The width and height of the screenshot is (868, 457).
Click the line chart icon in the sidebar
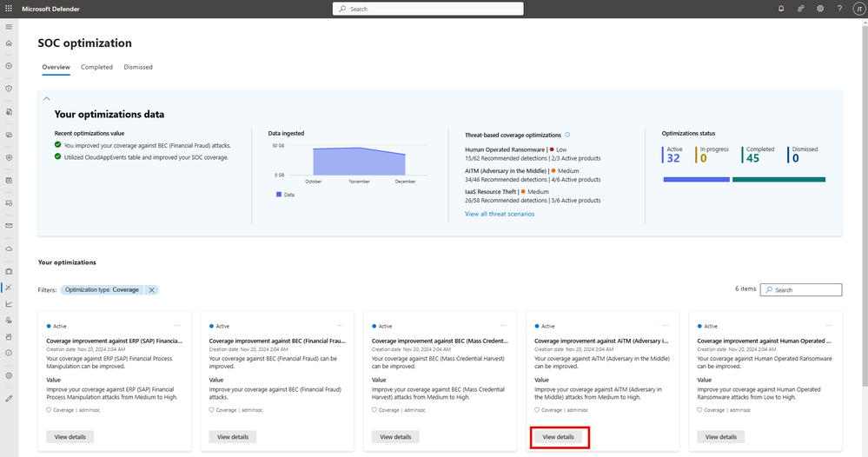click(x=9, y=304)
